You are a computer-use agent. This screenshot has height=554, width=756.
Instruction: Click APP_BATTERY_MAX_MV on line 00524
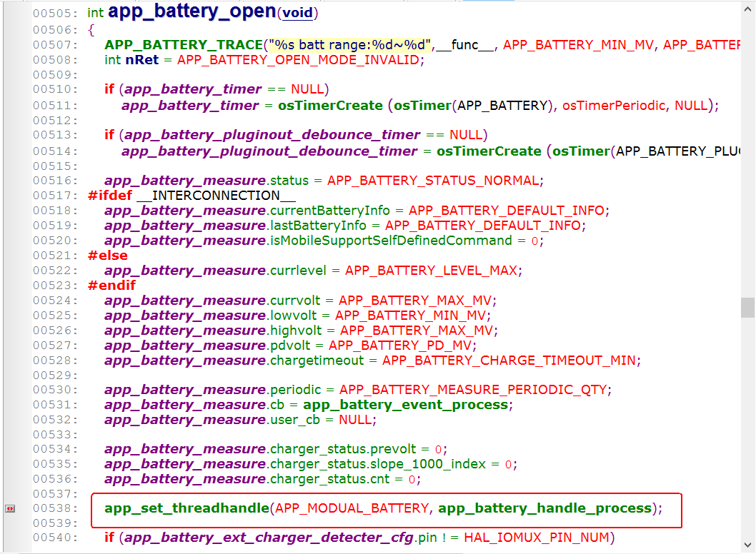click(415, 301)
